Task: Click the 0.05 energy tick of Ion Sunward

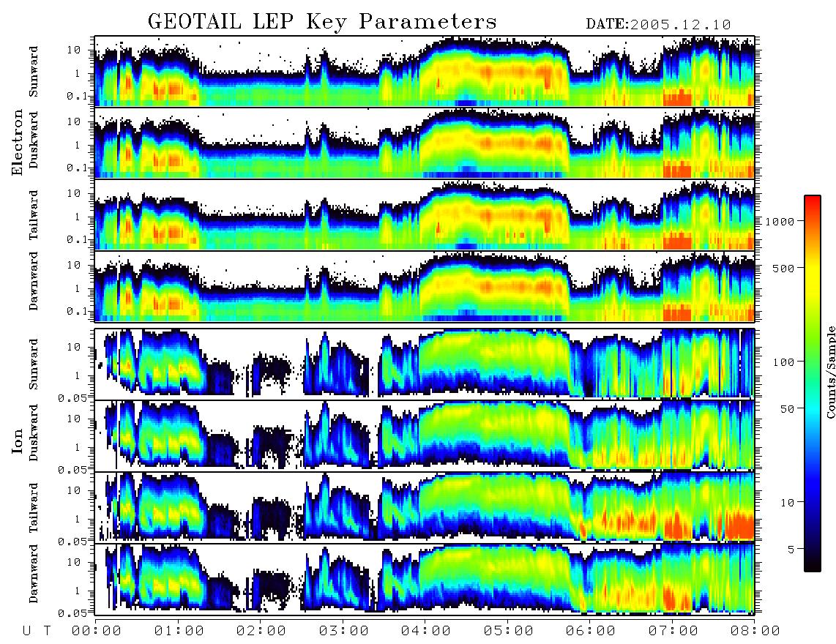Action: pos(74,397)
